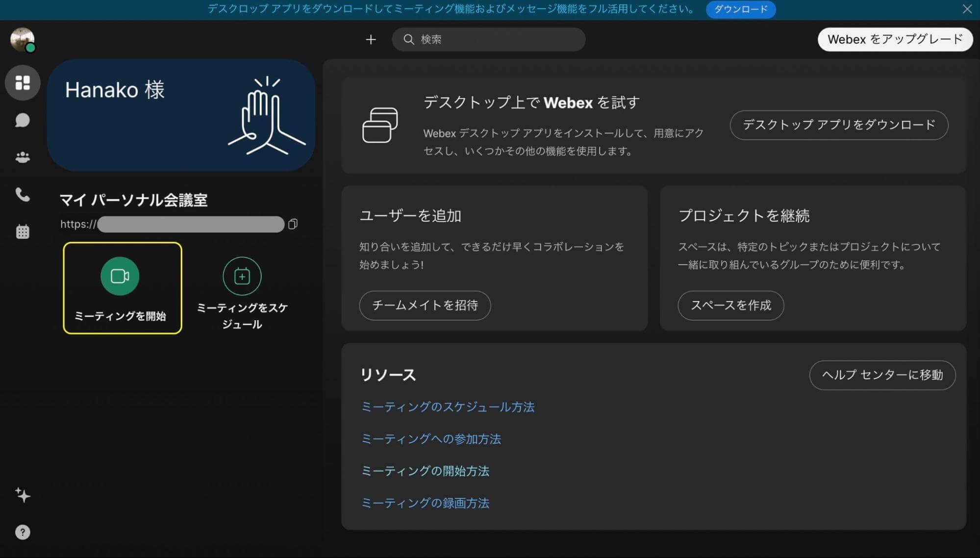
Task: Close the top download banner
Action: [x=967, y=9]
